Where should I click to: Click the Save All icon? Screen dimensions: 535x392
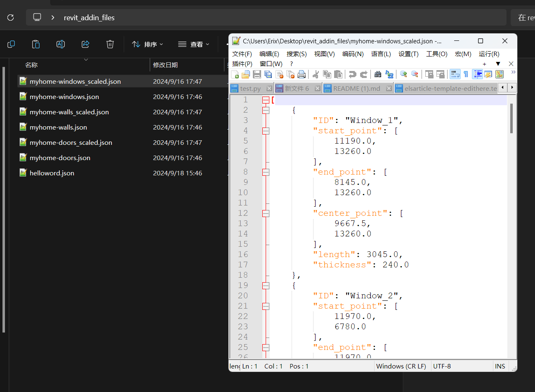click(x=268, y=74)
